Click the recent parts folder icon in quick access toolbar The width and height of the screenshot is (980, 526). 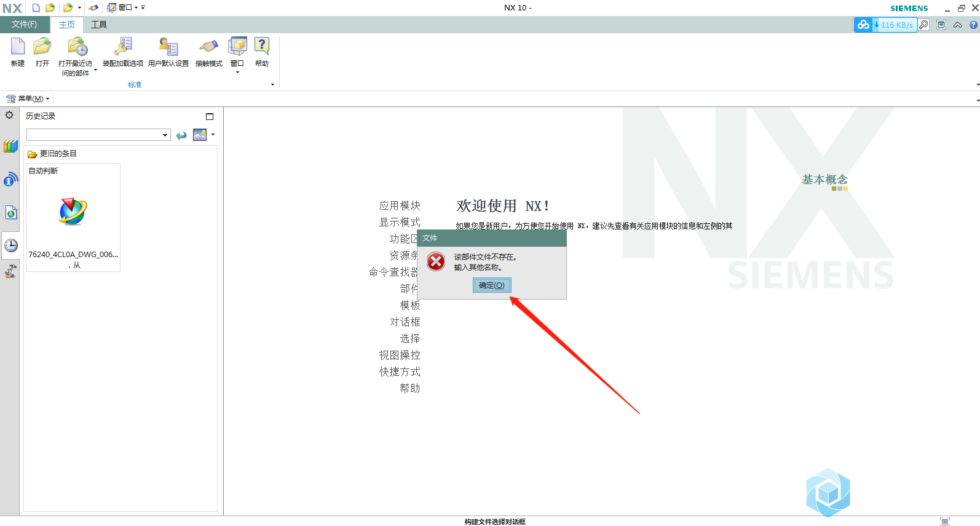[68, 8]
